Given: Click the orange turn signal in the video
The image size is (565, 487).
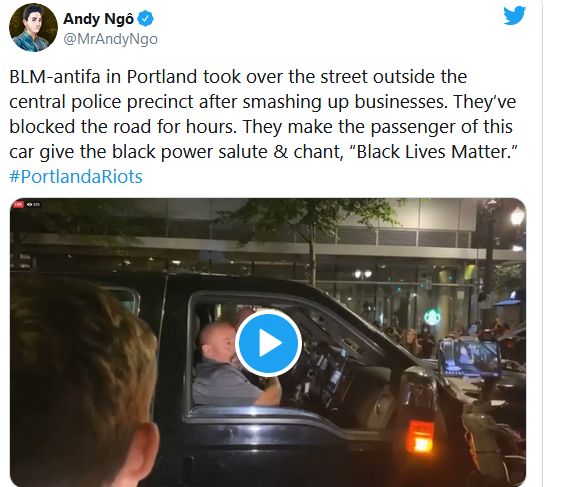Looking at the screenshot, I should [x=420, y=436].
